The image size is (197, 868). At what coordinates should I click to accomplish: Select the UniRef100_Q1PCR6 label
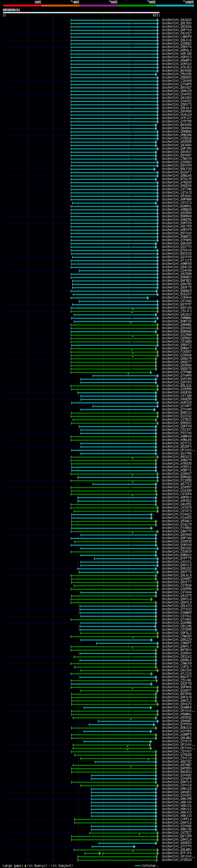tap(177, 379)
